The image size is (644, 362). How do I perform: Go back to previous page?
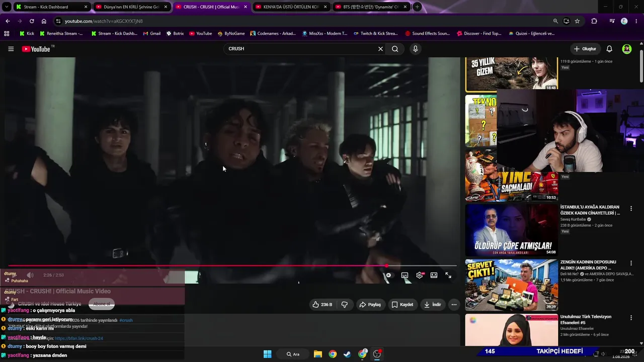[8, 21]
